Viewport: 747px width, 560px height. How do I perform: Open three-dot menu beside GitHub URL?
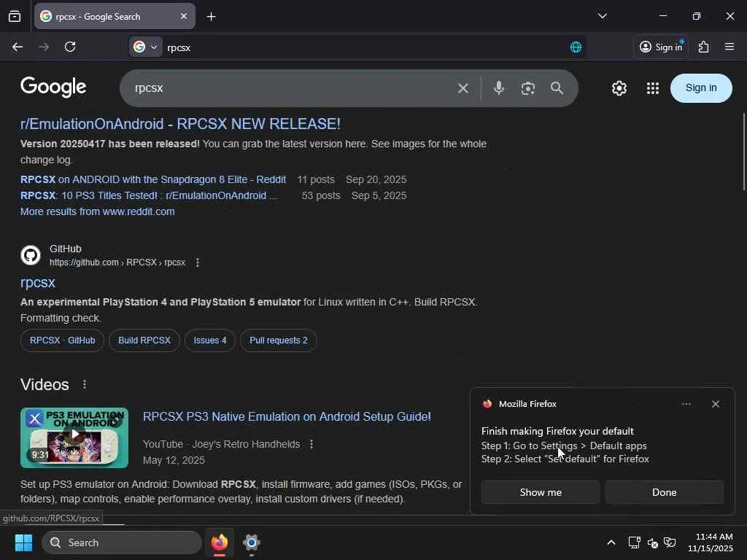coord(197,262)
